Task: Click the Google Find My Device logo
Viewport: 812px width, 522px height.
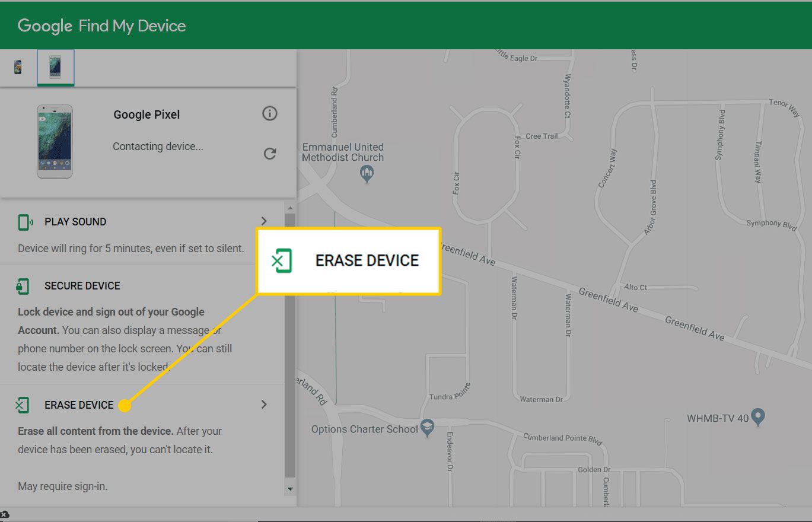Action: [x=102, y=26]
